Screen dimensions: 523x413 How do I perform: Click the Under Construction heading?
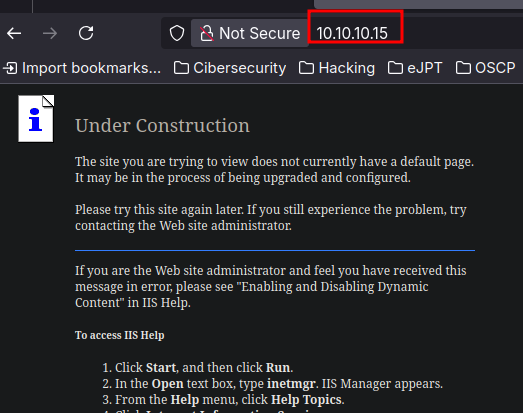point(162,126)
